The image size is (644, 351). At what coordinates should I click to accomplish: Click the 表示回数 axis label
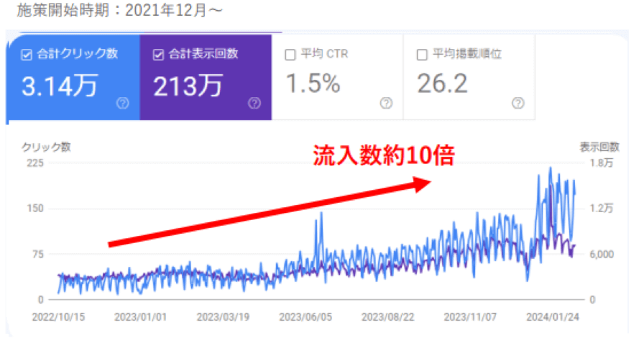coord(599,147)
